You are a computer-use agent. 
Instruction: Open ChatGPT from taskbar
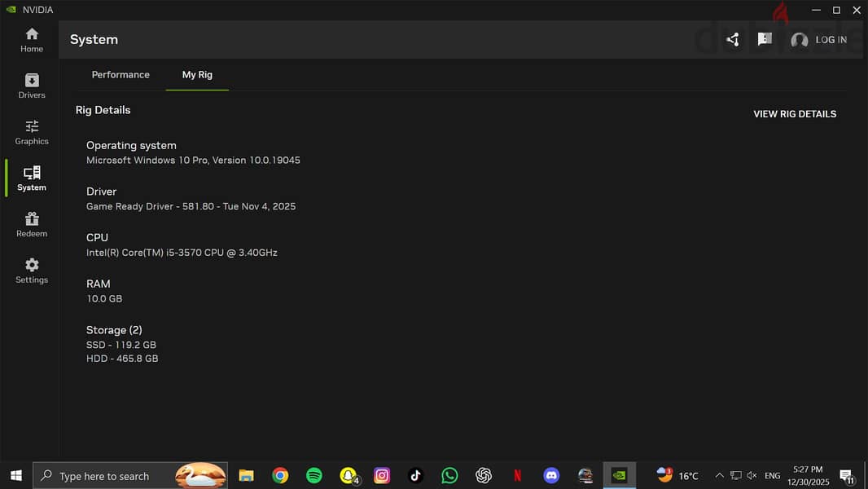(484, 476)
